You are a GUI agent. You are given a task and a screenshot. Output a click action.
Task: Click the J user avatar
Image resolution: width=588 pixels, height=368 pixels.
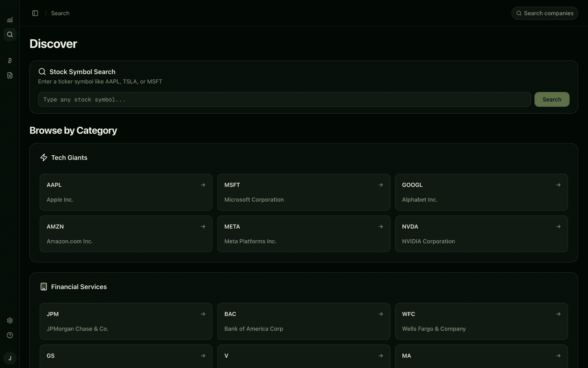click(x=10, y=358)
